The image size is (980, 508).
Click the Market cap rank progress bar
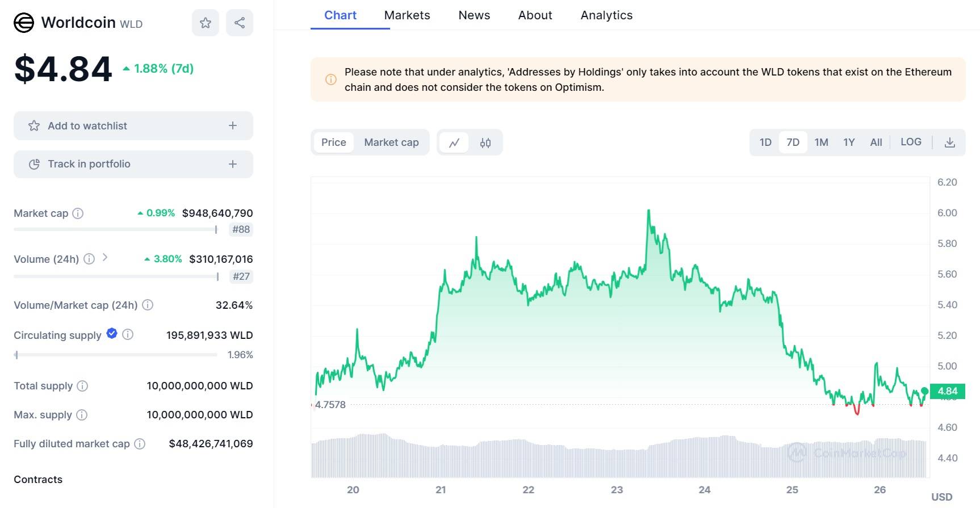pyautogui.click(x=115, y=229)
